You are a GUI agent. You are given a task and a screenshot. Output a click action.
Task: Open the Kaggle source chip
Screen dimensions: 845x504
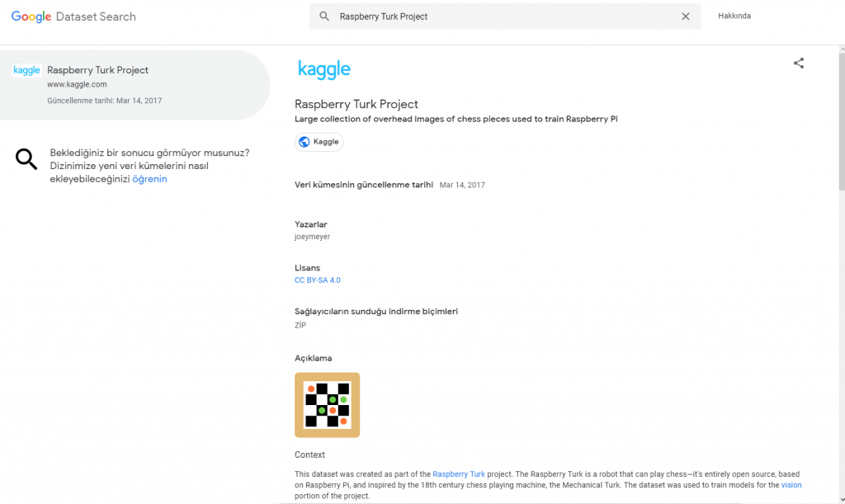[319, 142]
